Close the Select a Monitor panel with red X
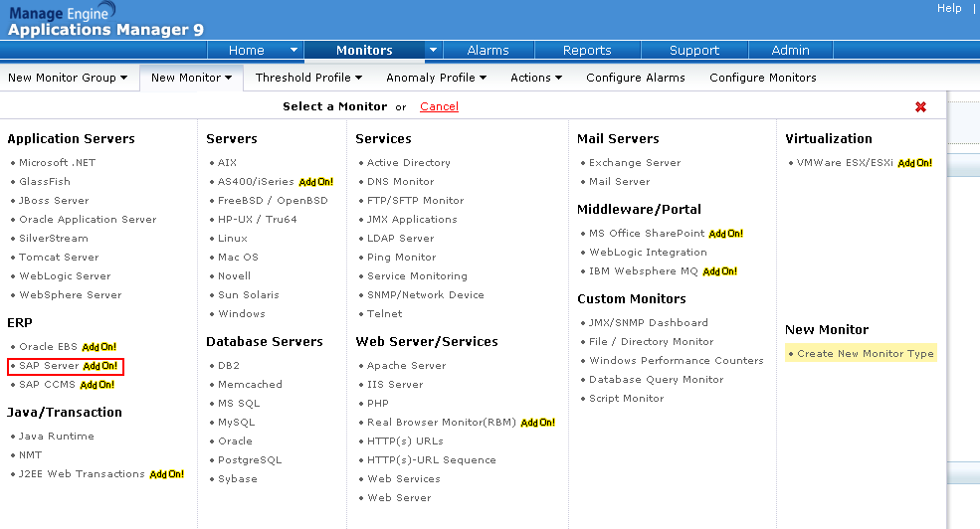980x529 pixels. (x=920, y=106)
